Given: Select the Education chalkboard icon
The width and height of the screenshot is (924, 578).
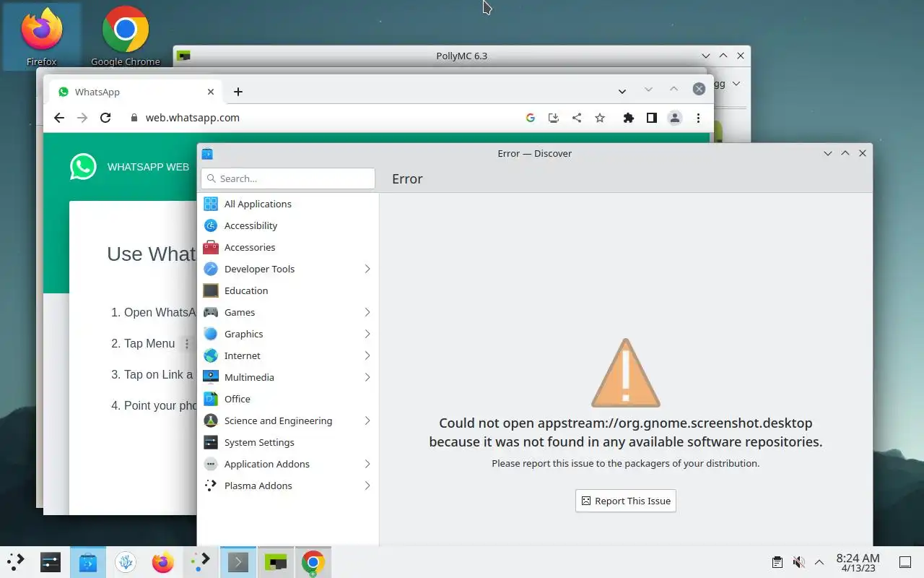Looking at the screenshot, I should [x=211, y=290].
